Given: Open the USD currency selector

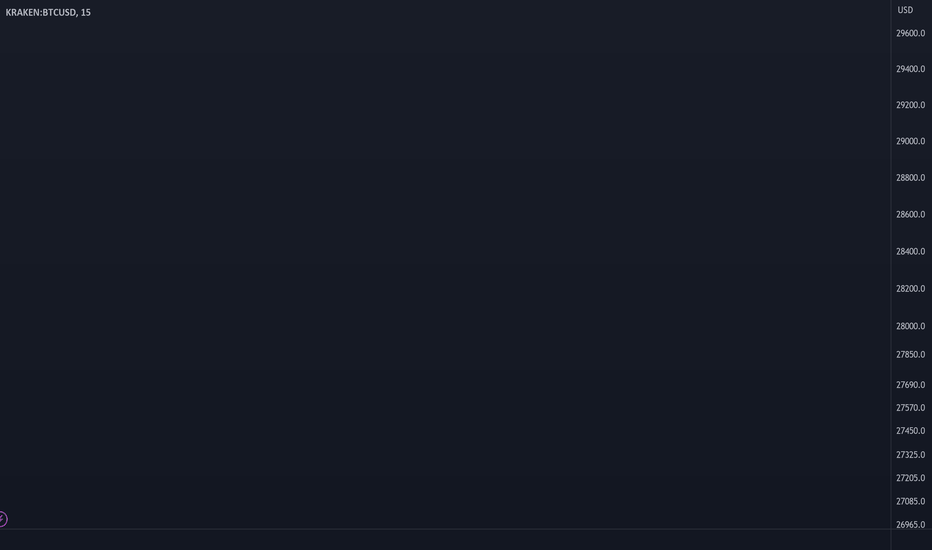Looking at the screenshot, I should click(905, 10).
